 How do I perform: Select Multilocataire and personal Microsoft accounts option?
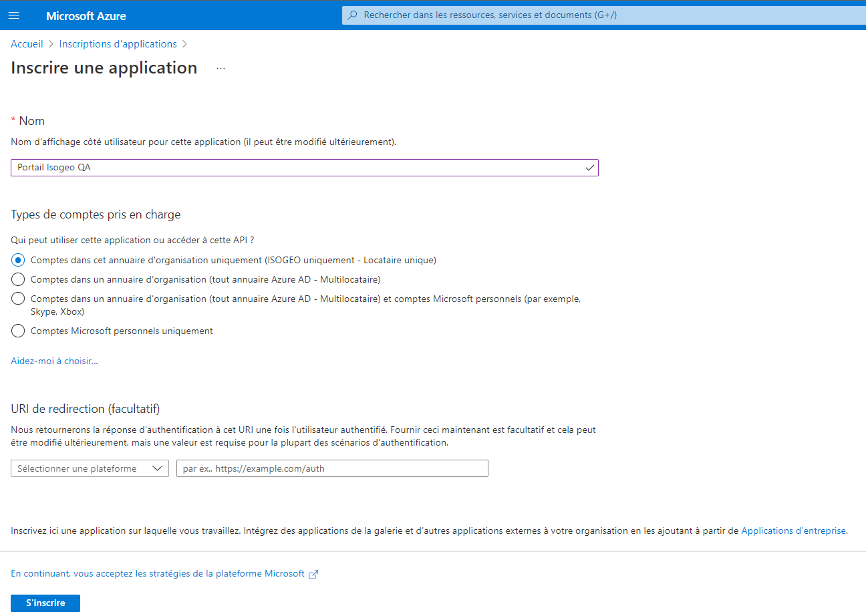coord(18,299)
